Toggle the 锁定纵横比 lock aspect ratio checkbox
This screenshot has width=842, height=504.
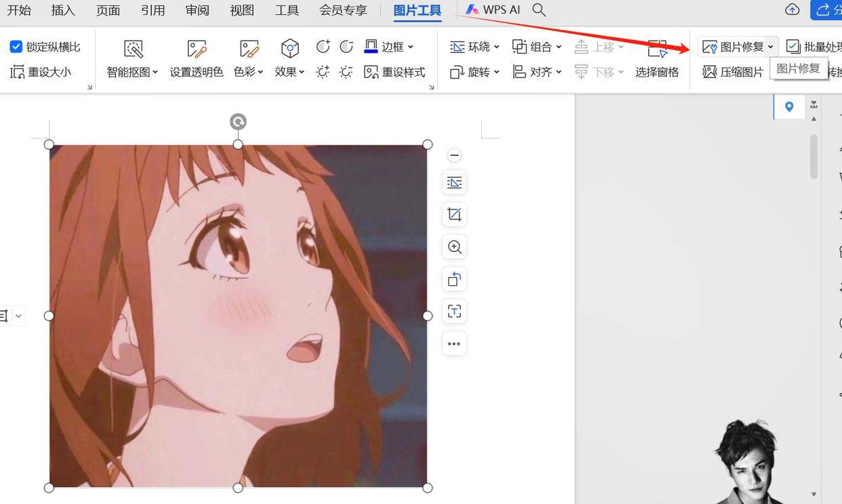16,47
